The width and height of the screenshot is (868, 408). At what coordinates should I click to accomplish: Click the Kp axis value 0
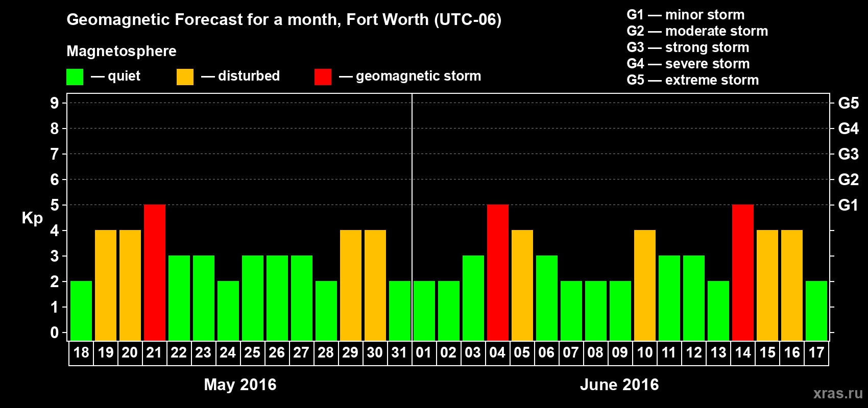coord(55,333)
